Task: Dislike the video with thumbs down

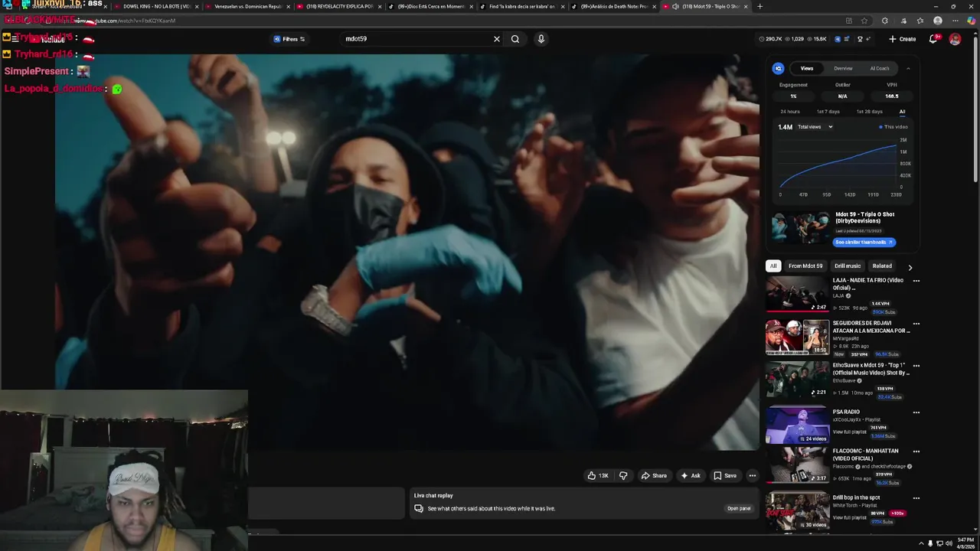Action: (x=623, y=476)
